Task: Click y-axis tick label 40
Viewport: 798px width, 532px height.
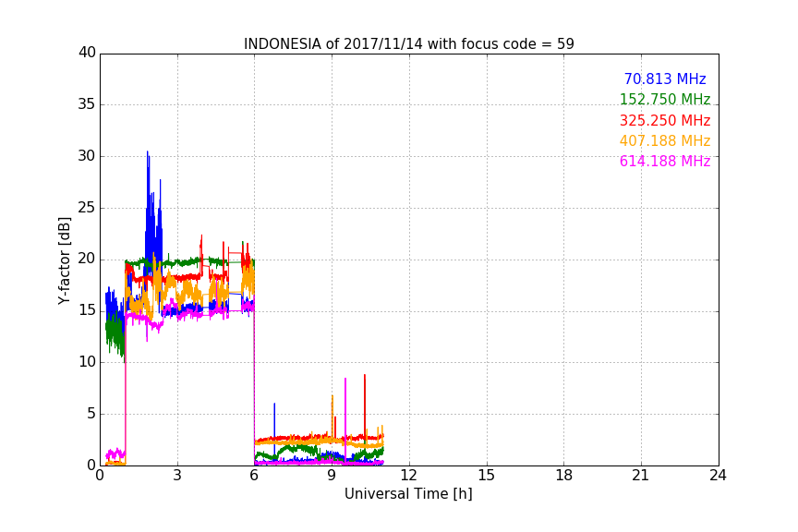Action: click(87, 53)
